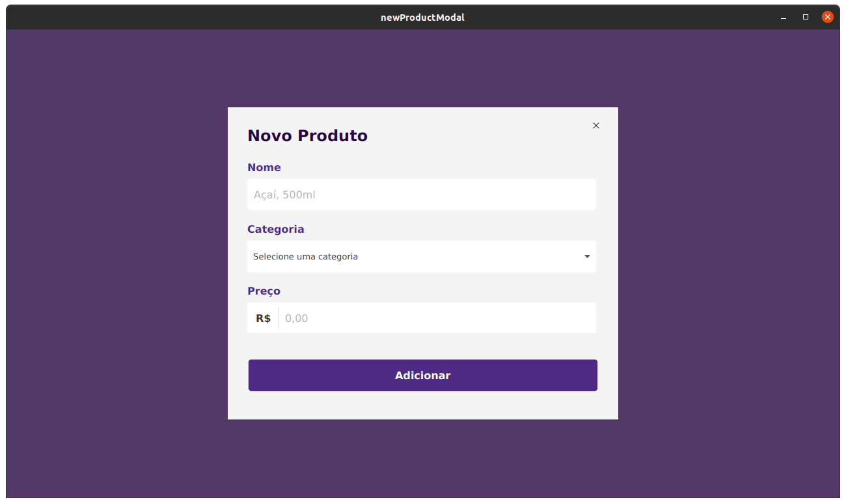Click the R$ currency prefix
Screen dimensions: 846x504
(263, 318)
